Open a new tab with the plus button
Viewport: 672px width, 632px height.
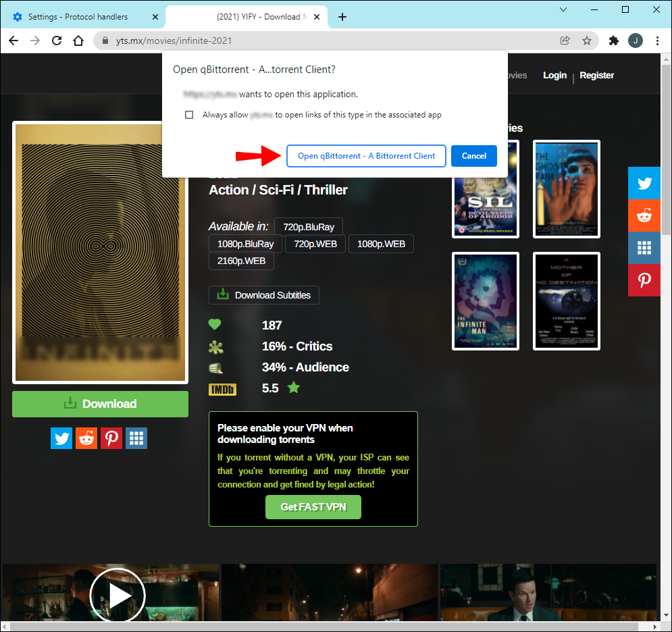(x=342, y=17)
